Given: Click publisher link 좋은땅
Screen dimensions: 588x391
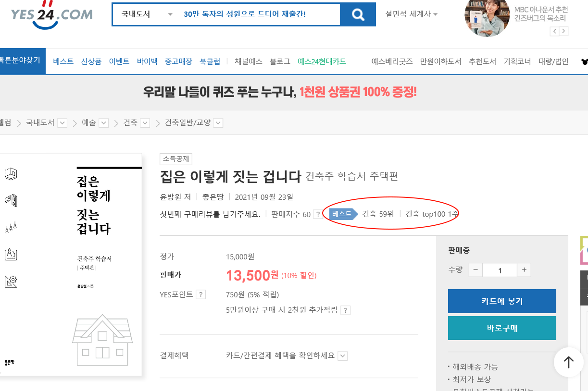Looking at the screenshot, I should pos(213,197).
